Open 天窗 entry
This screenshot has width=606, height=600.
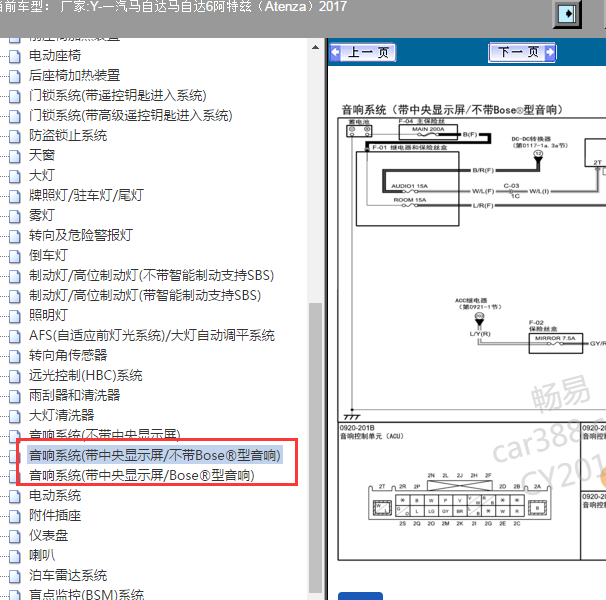[x=42, y=155]
